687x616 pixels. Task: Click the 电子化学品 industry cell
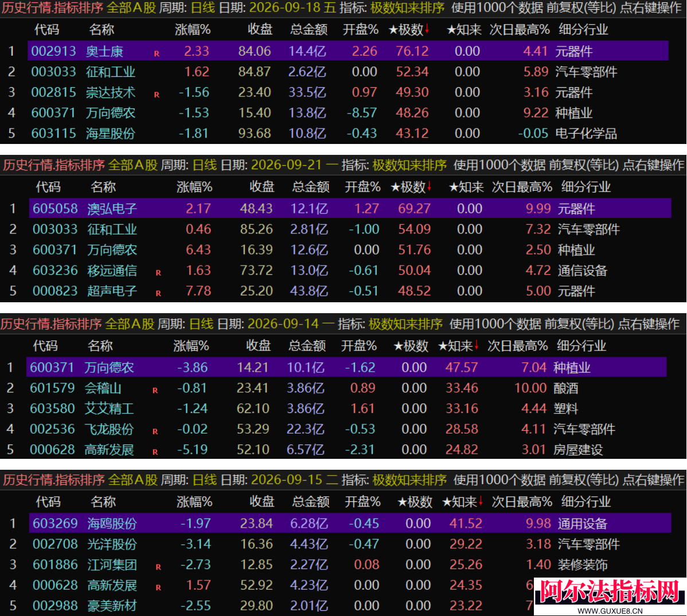click(x=586, y=133)
